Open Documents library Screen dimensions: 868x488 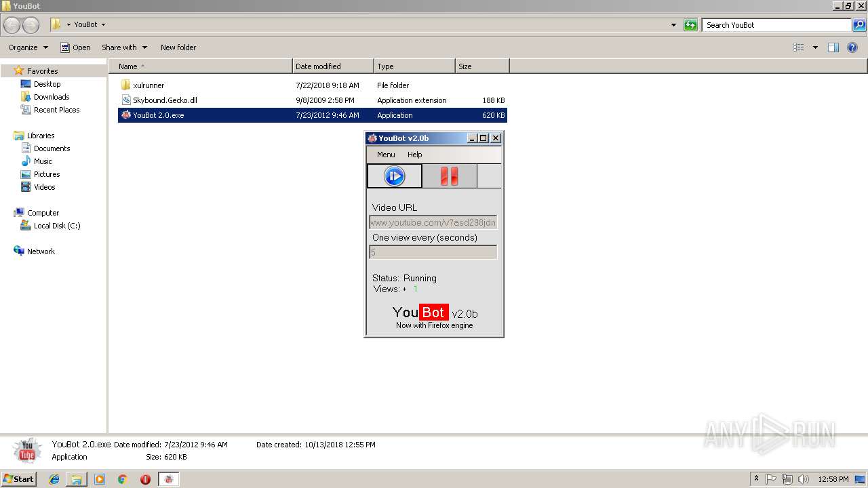(52, 148)
